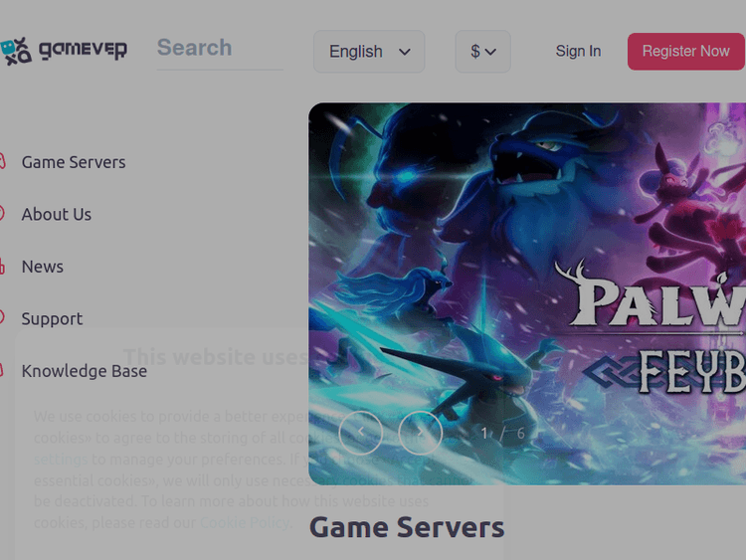Click the GameVep logo
Image resolution: width=746 pixels, height=560 pixels.
pyautogui.click(x=64, y=51)
